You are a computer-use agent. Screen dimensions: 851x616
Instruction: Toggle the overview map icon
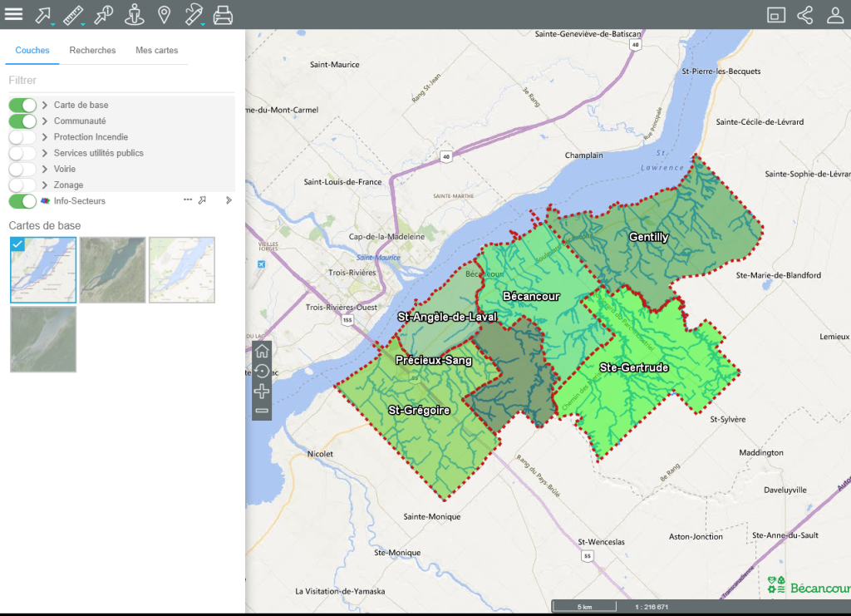click(775, 14)
